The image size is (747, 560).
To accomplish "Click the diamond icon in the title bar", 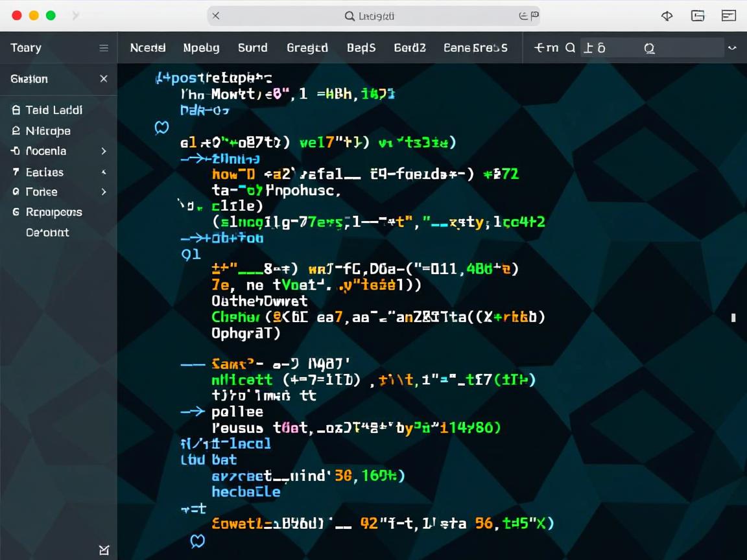I will click(667, 16).
